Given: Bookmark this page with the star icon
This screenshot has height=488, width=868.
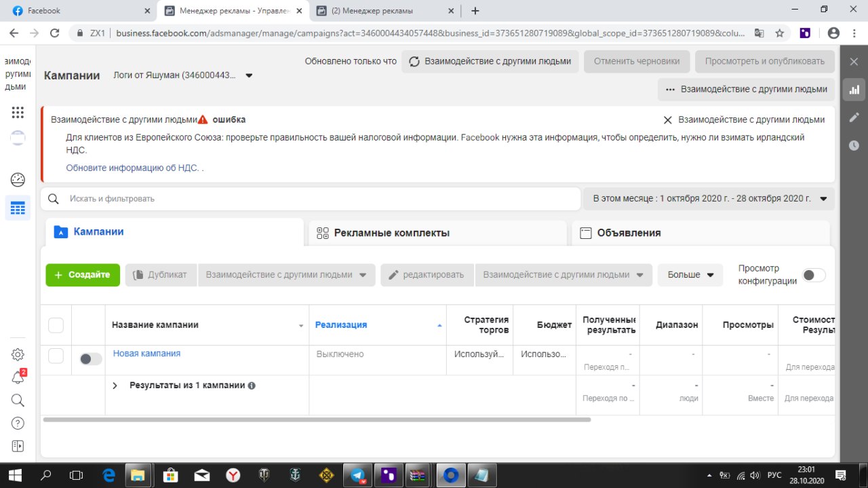Looking at the screenshot, I should click(780, 33).
